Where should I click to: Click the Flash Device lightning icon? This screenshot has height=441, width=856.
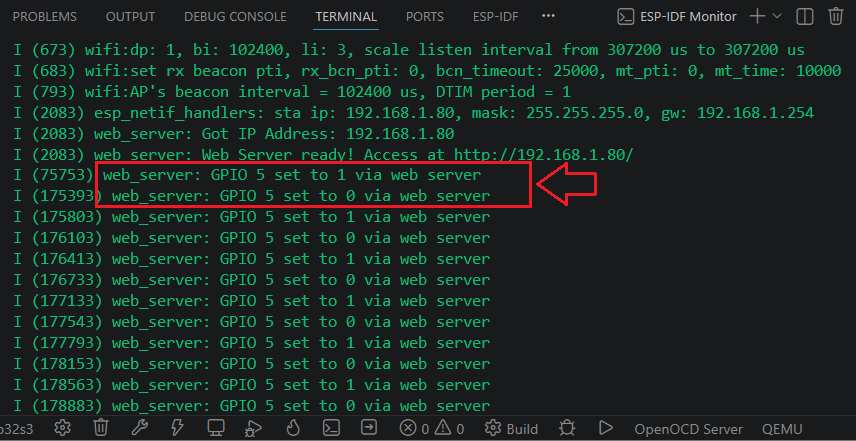tap(177, 428)
